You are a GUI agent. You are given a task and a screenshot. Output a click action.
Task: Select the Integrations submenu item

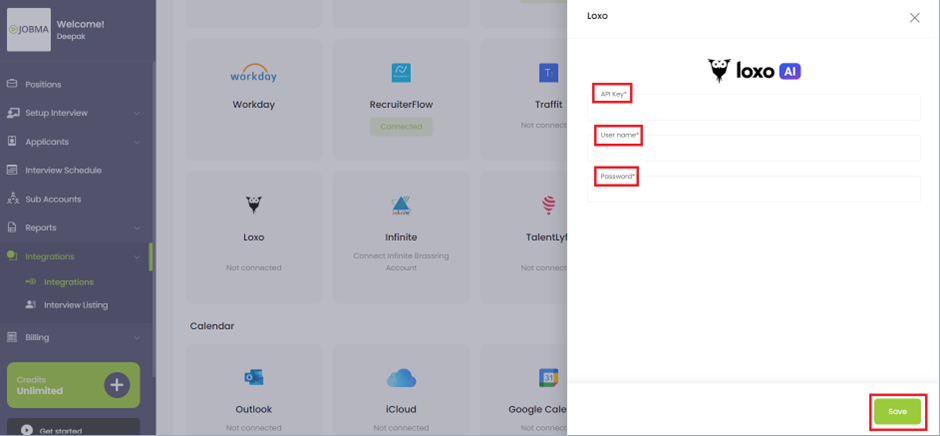click(x=68, y=282)
